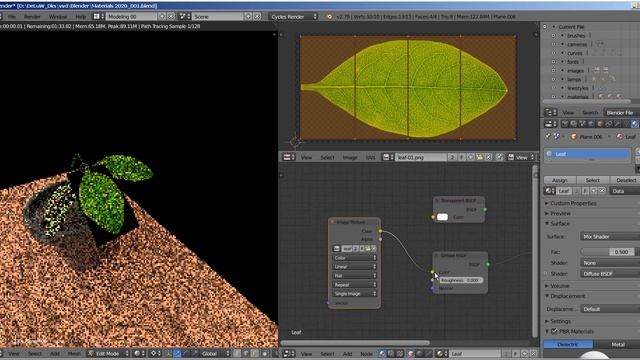Open the node editor Node menu
Viewport: 640px width, 360px height.
point(366,354)
